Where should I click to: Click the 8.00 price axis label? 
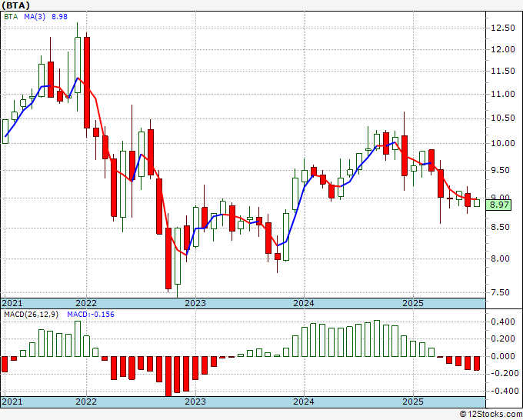(501, 259)
